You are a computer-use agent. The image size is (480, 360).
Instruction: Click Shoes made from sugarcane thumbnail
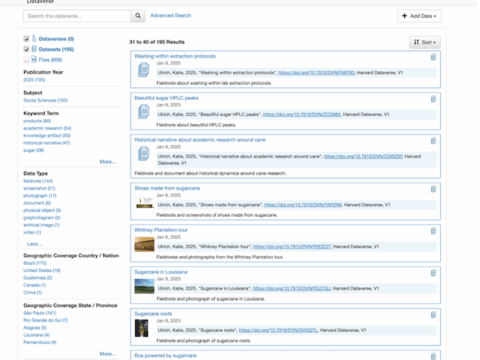(145, 203)
